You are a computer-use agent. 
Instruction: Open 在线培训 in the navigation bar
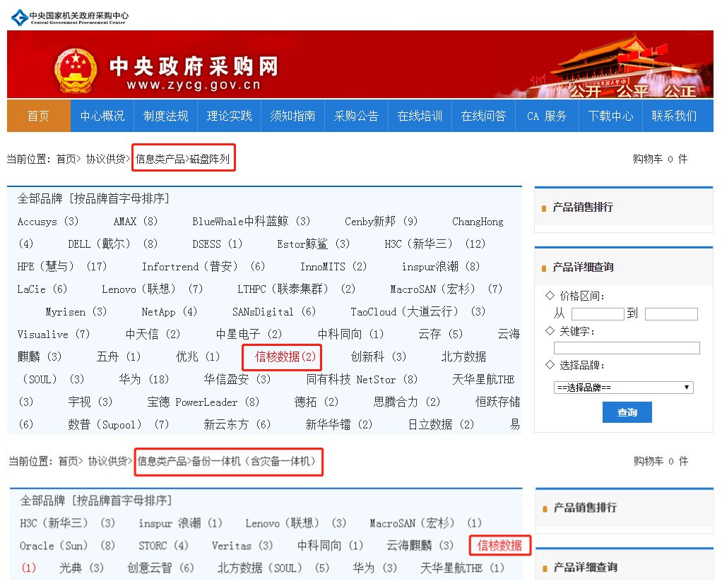420,116
